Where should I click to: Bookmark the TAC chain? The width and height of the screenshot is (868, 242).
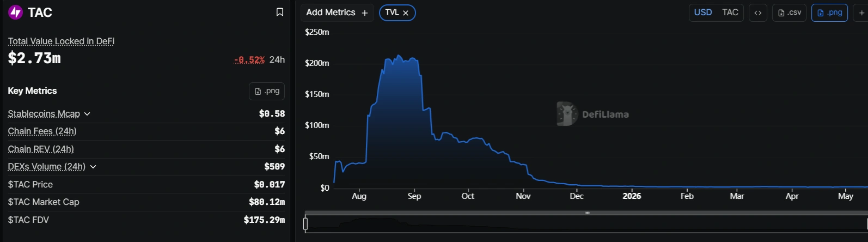pos(280,12)
